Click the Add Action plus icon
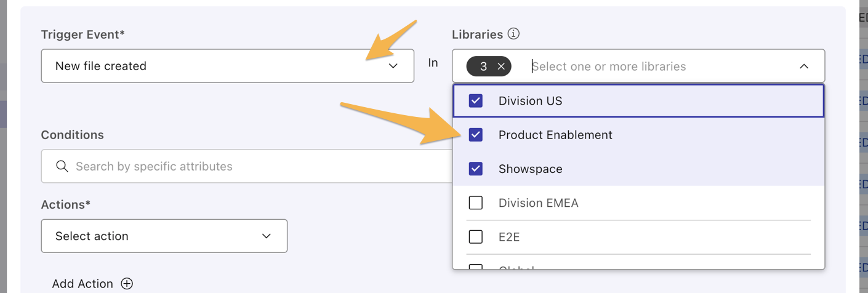The image size is (868, 293). click(x=127, y=284)
